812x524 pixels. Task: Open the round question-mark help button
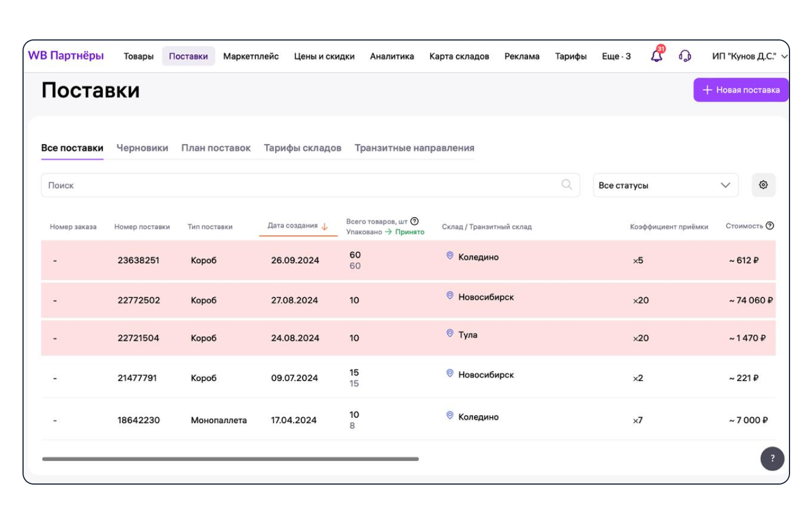(772, 458)
